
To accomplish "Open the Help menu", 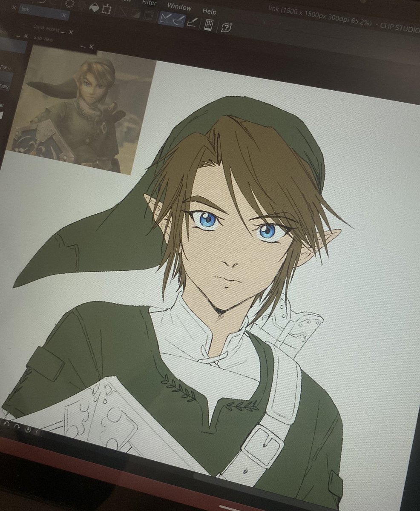I will tap(209, 11).
